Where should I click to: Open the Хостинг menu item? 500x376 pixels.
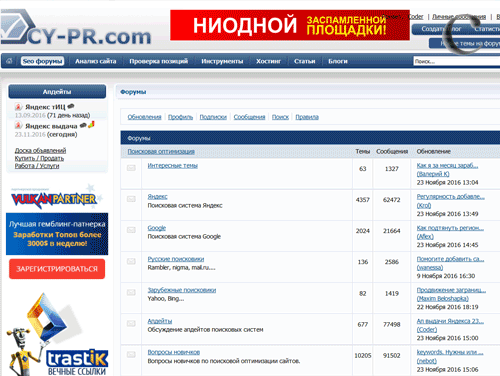coord(268,61)
